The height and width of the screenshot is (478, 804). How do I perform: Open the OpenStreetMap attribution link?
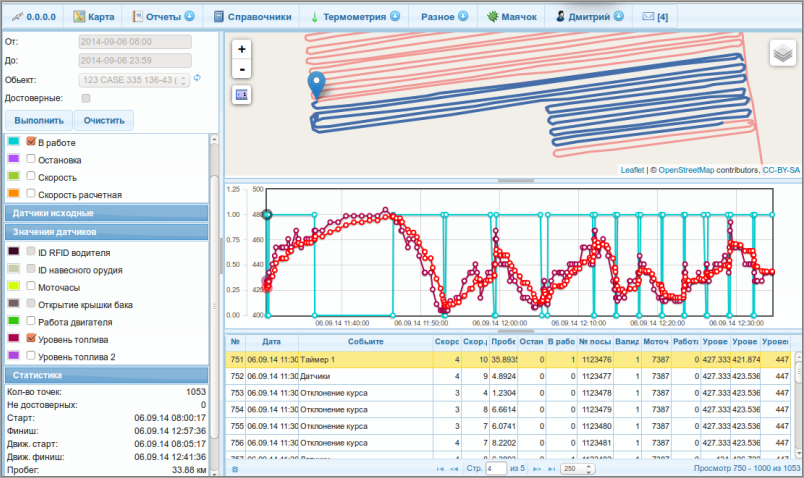coord(686,170)
